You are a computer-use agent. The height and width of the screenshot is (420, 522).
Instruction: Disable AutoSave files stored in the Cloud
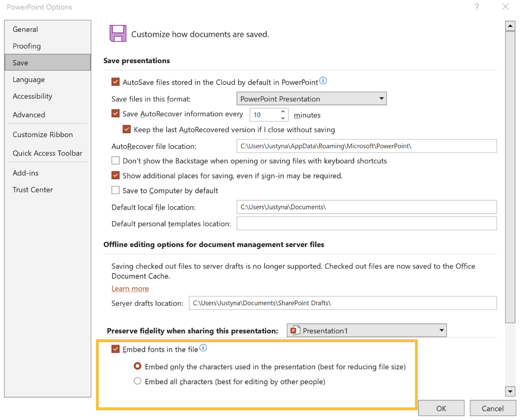(115, 82)
